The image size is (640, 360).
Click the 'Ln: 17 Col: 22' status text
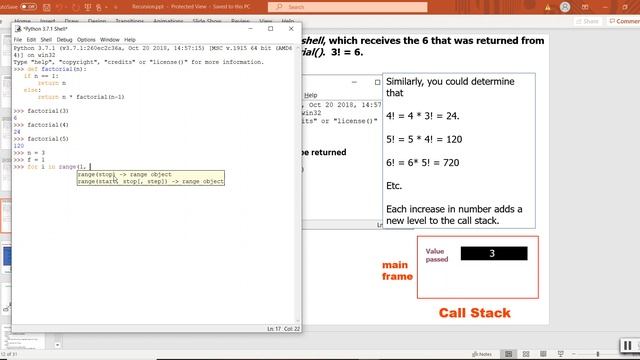click(283, 329)
